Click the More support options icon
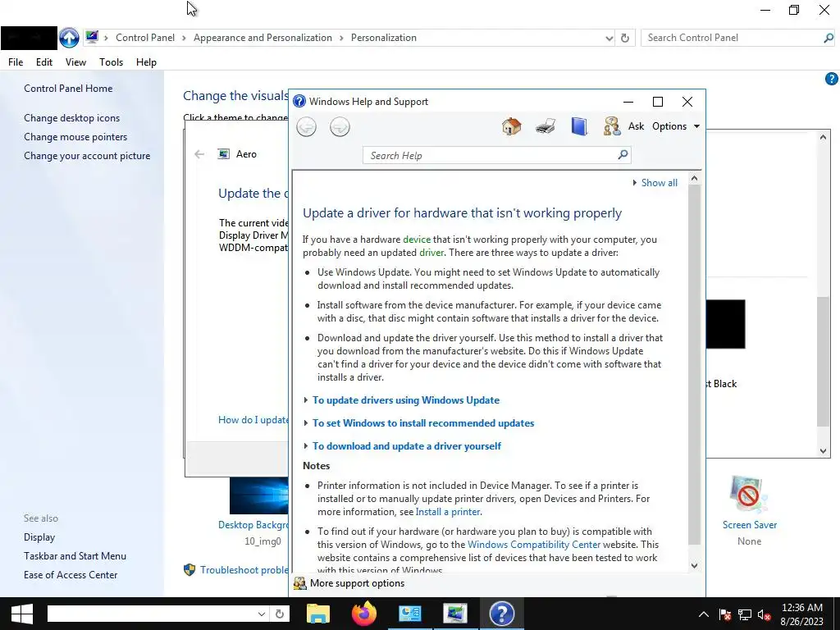This screenshot has width=840, height=630. 300,583
